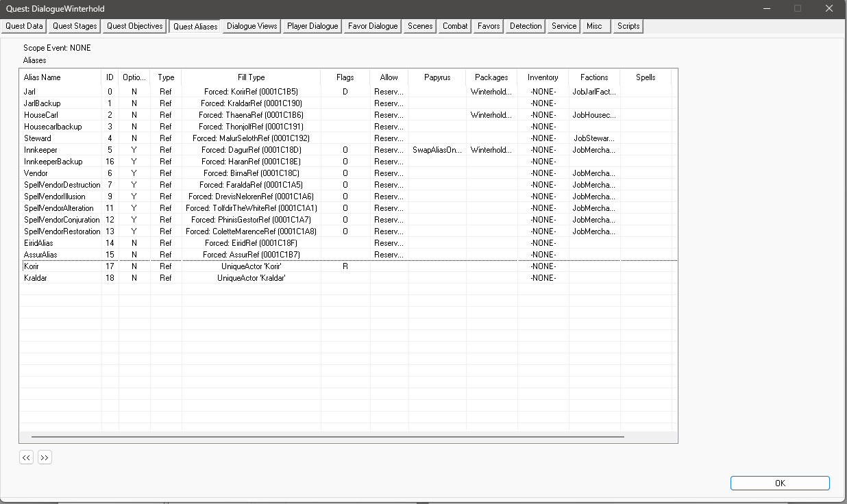Go to the Scenes tab
This screenshot has height=504, width=847.
(x=420, y=26)
